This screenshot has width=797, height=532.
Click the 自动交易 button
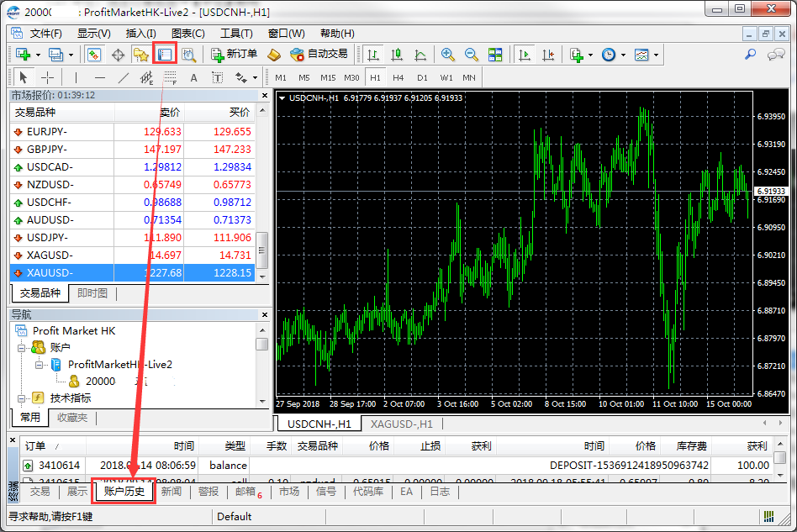point(319,55)
